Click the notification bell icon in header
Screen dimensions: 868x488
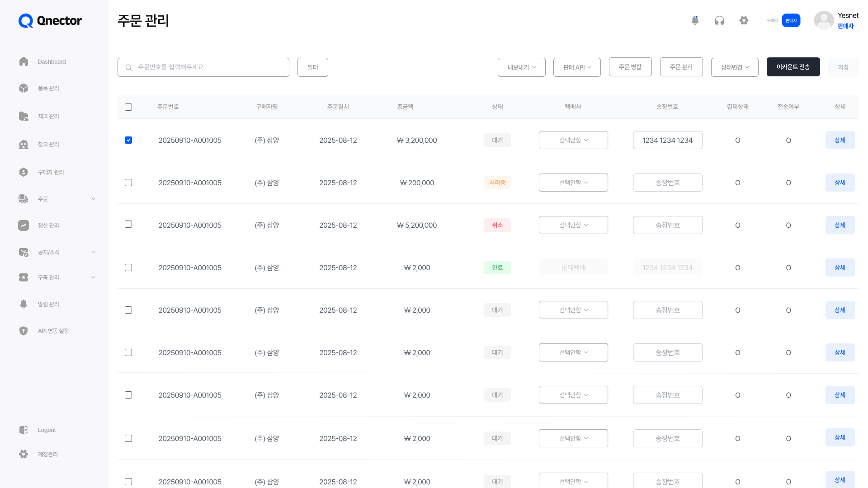pos(695,20)
